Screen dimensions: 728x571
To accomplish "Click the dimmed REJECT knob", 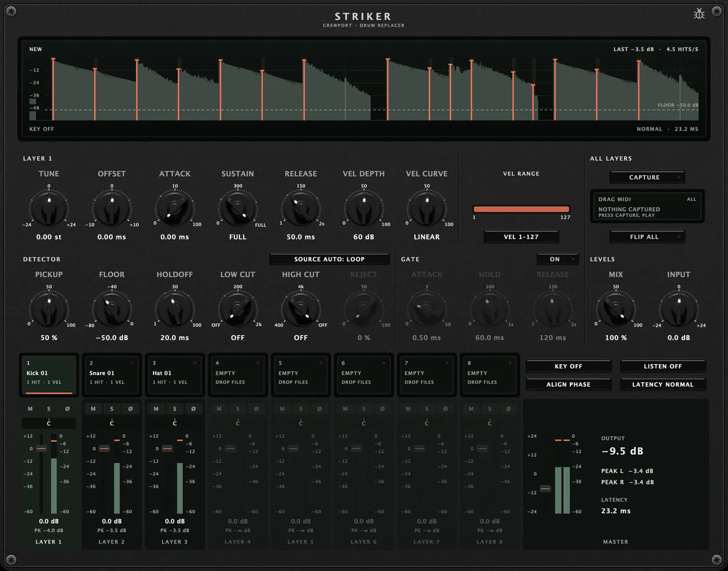I will tap(363, 309).
